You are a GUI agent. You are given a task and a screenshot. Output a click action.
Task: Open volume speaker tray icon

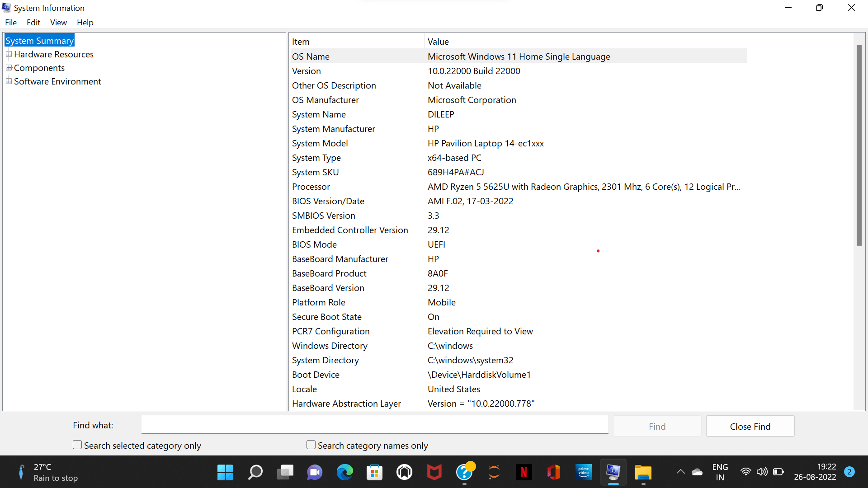(x=762, y=472)
